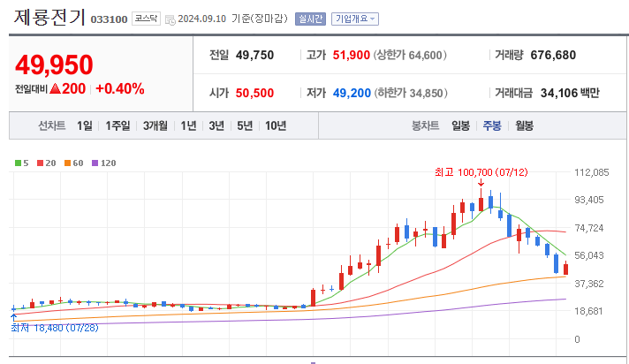
Task: Click the red up-triangle change icon
Action: (55, 88)
